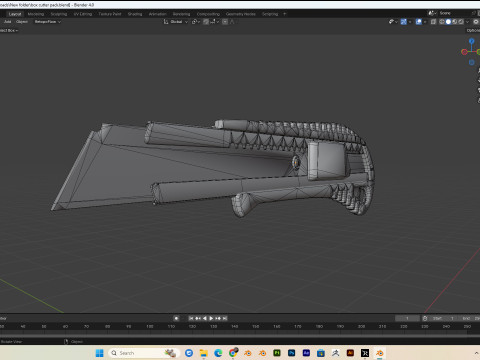Open the snap options dropdown
The height and width of the screenshot is (360, 480).
(x=214, y=22)
